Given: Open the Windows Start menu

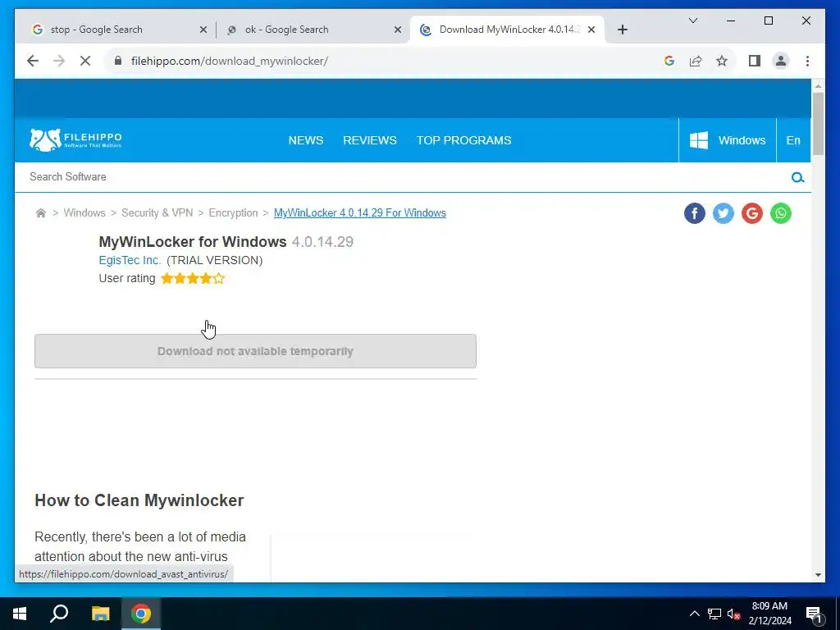Looking at the screenshot, I should point(20,614).
